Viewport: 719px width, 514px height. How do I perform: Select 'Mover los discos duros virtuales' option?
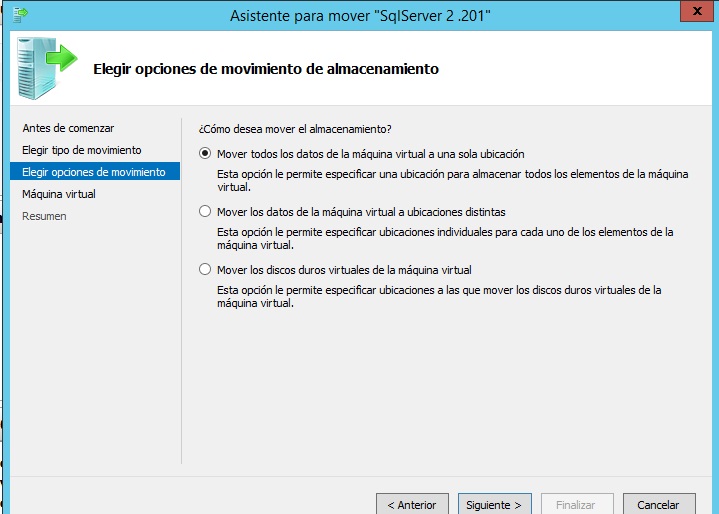tap(206, 270)
